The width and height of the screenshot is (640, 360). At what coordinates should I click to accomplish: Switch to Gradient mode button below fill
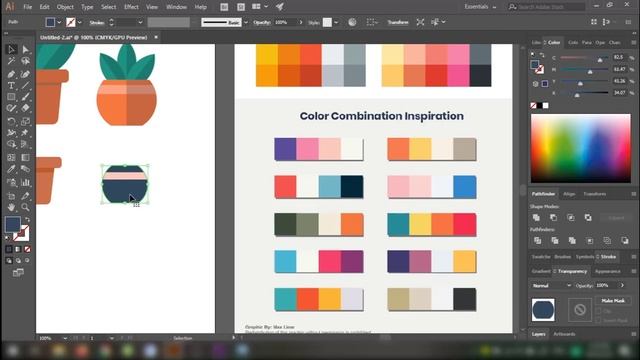[18, 249]
